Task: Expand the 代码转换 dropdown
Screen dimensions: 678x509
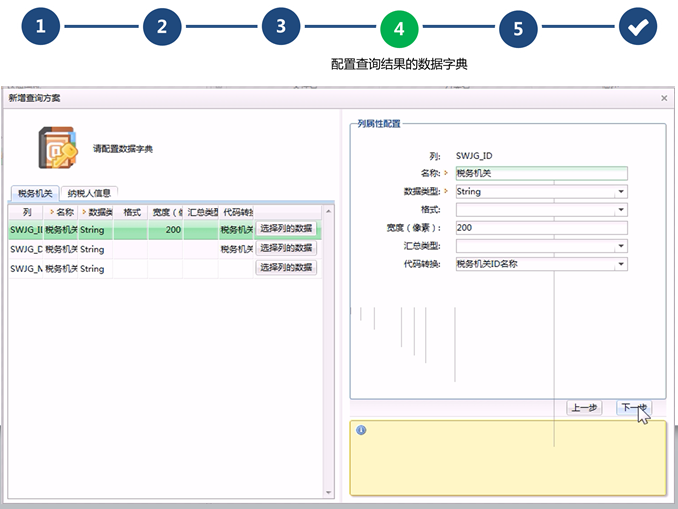Action: coord(621,264)
